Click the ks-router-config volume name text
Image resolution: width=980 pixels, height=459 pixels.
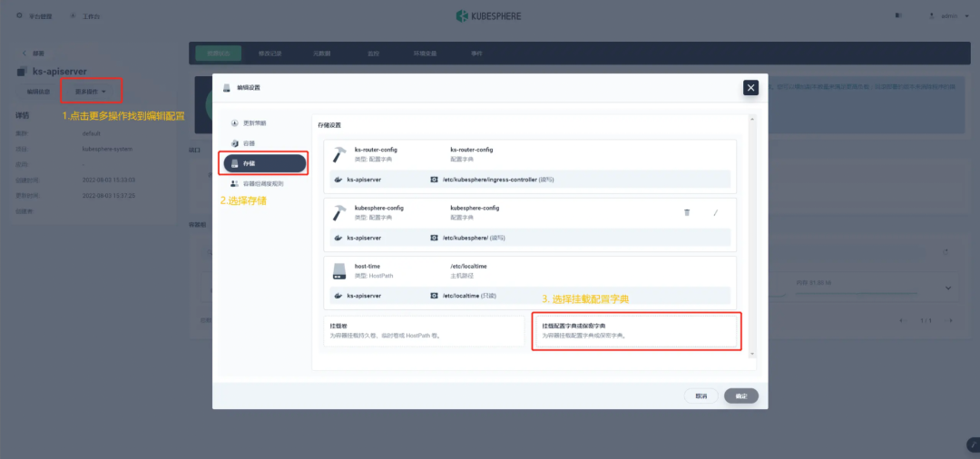[x=376, y=150]
